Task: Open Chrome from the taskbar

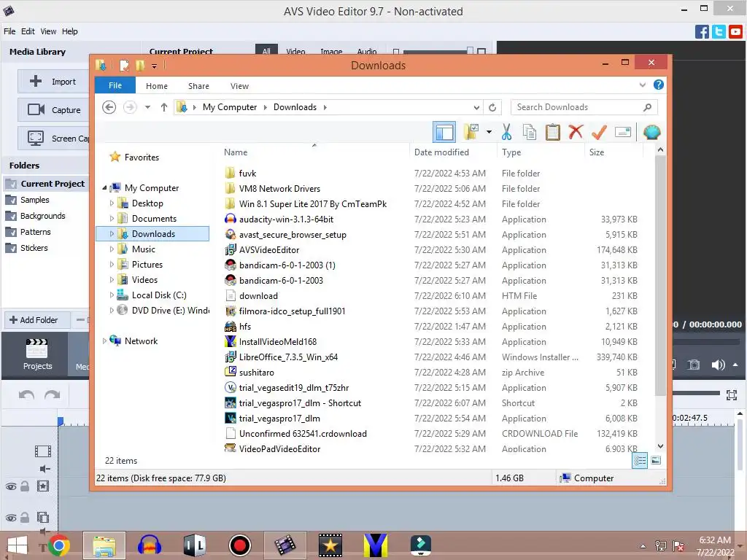Action: 58,545
